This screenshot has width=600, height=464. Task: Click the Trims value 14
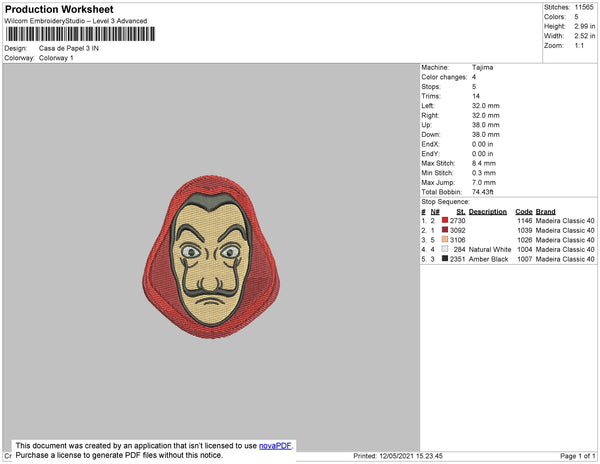click(x=476, y=96)
